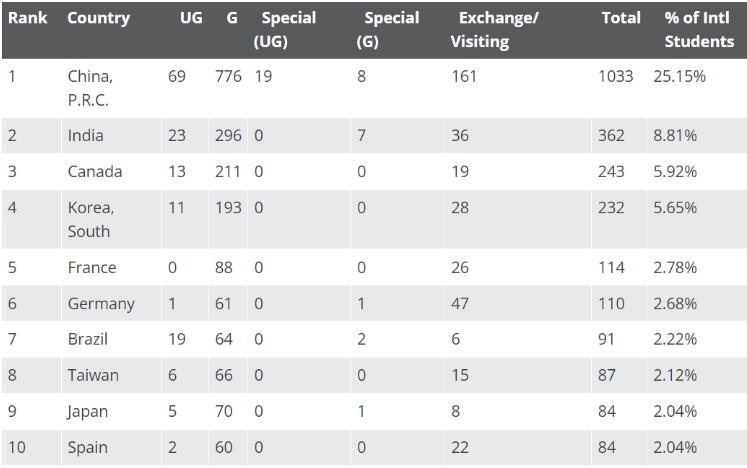Click the % of Intl Students header
Image resolution: width=747 pixels, height=468 pixels.
click(x=699, y=30)
